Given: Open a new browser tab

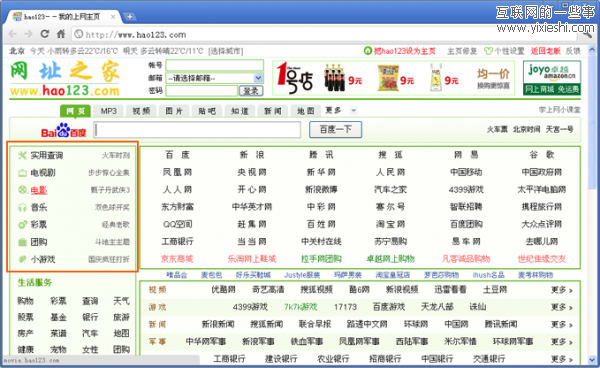Looking at the screenshot, I should [x=130, y=16].
